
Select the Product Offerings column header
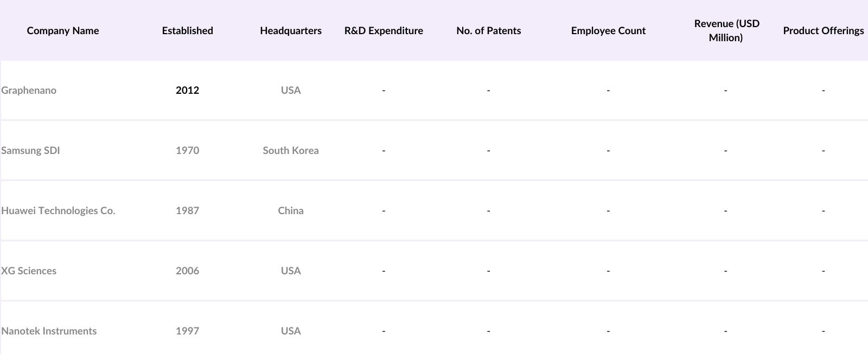823,30
